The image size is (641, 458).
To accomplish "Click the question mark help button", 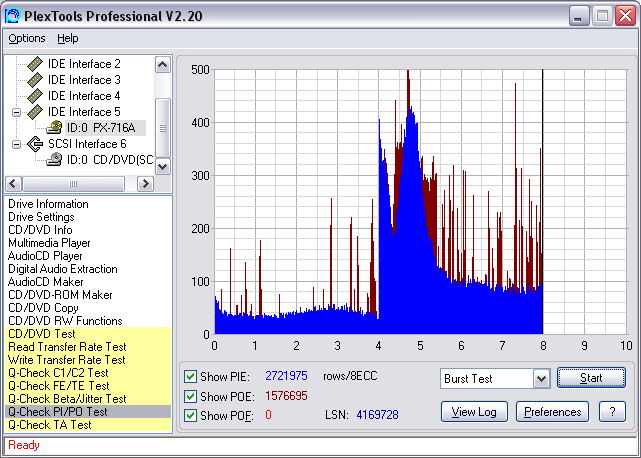I will coord(612,411).
